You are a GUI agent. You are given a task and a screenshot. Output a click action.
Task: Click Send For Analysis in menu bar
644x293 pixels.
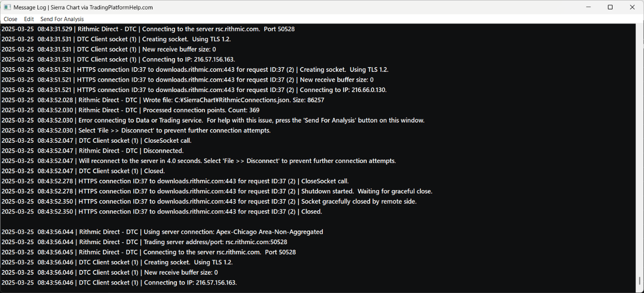pos(62,19)
